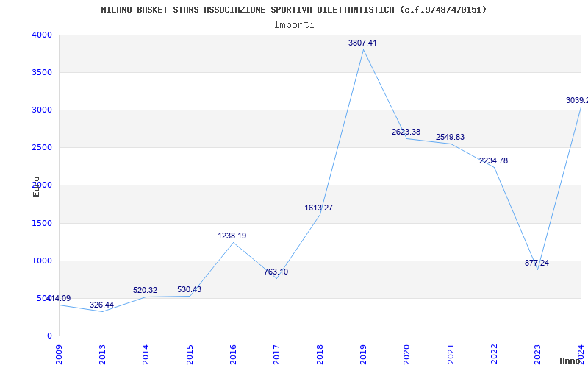The height and width of the screenshot is (368, 588).
Task: Click the 877.24 data label
Action: pos(537,263)
